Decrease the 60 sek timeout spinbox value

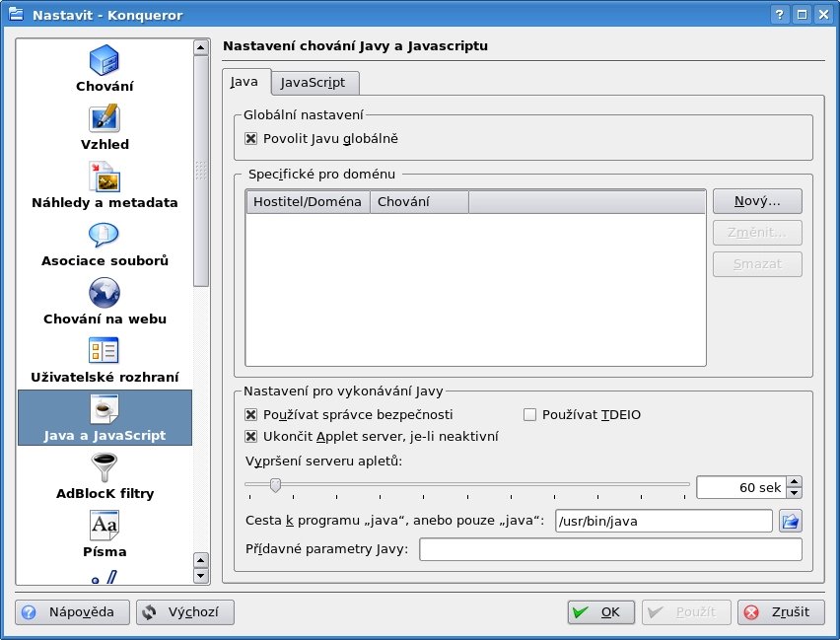(x=795, y=493)
